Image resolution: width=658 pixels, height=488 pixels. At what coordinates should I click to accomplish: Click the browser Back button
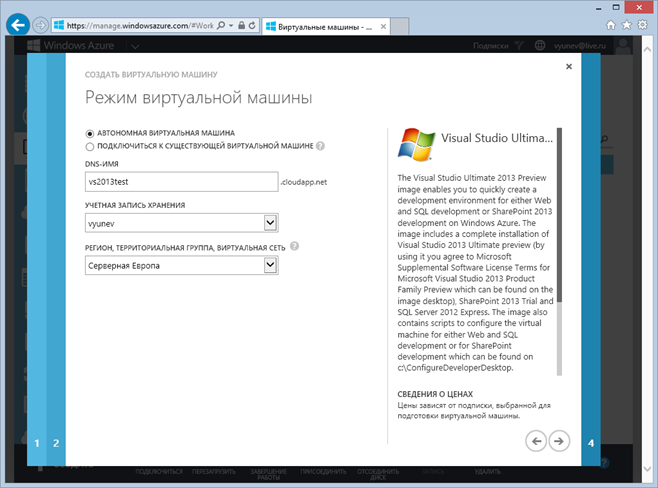(18, 25)
